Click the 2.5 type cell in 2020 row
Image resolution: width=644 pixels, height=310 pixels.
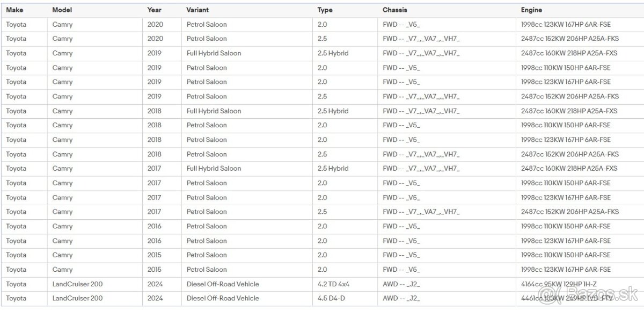click(x=322, y=39)
